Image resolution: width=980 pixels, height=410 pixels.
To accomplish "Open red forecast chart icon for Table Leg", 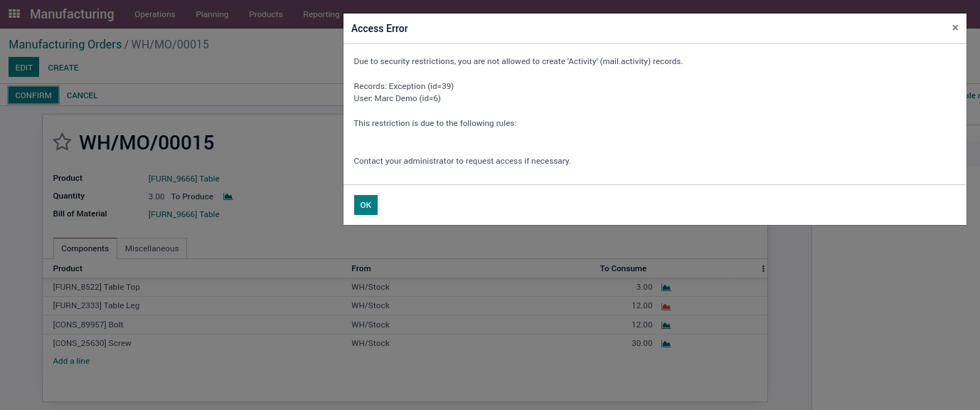I will [666, 306].
